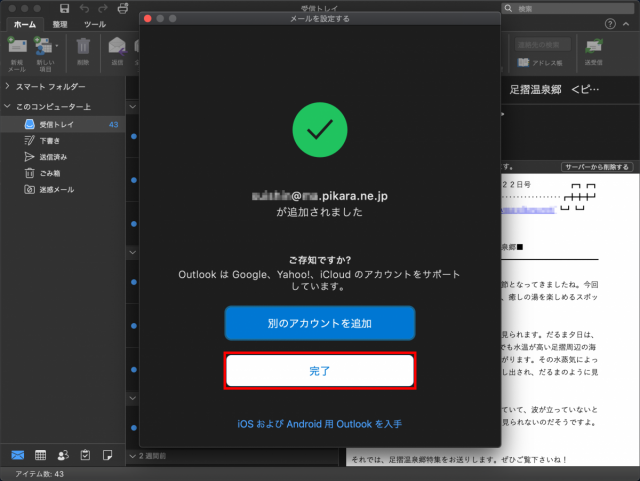Expand the スマート フォルダー section
The width and height of the screenshot is (640, 481).
(x=7, y=87)
